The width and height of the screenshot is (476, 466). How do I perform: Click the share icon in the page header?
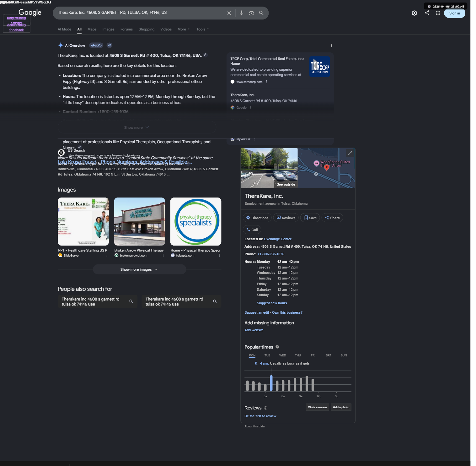[x=427, y=13]
